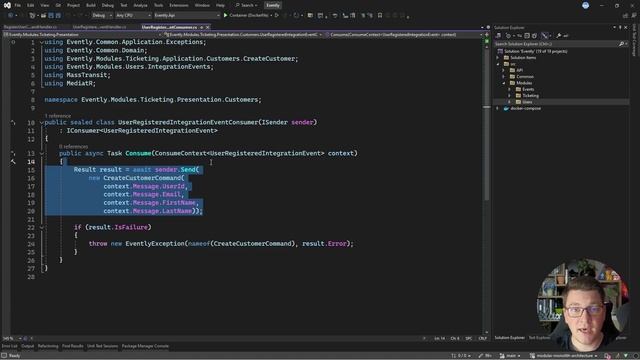Viewport: 640px width, 360px height.
Task: Expand the Solution Items folder
Action: tap(498, 58)
